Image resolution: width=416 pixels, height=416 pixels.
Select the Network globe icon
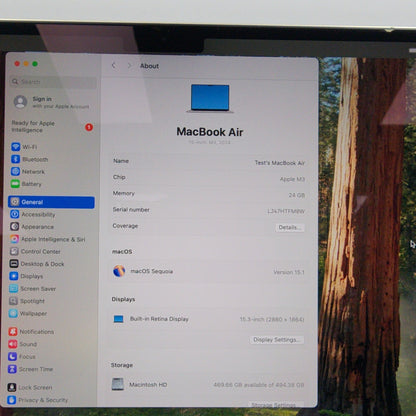click(15, 171)
